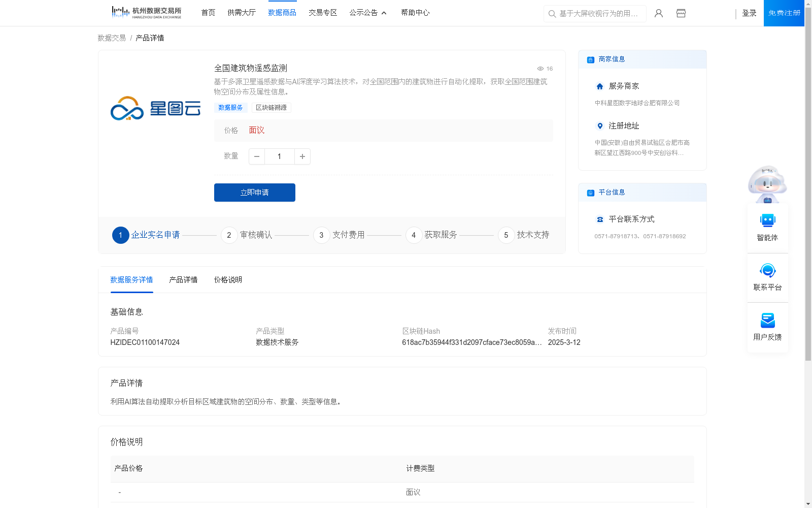This screenshot has width=812, height=508.
Task: Open the shop cart icon in header
Action: pos(681,13)
